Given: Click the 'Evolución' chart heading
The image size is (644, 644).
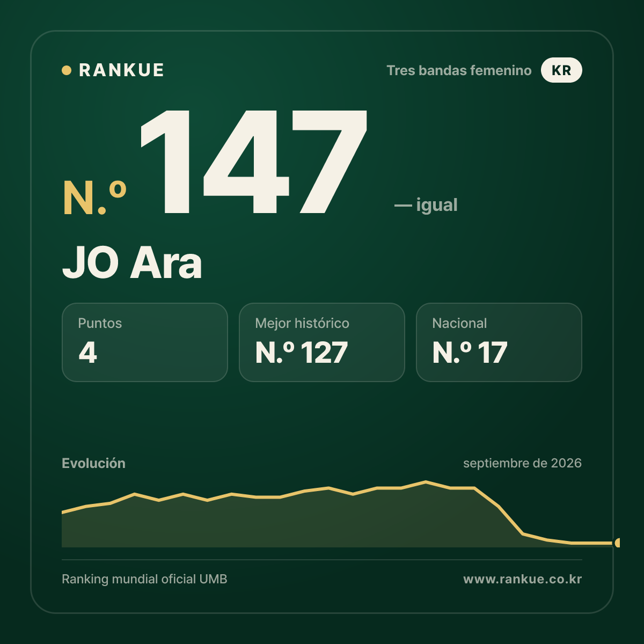Looking at the screenshot, I should (93, 463).
